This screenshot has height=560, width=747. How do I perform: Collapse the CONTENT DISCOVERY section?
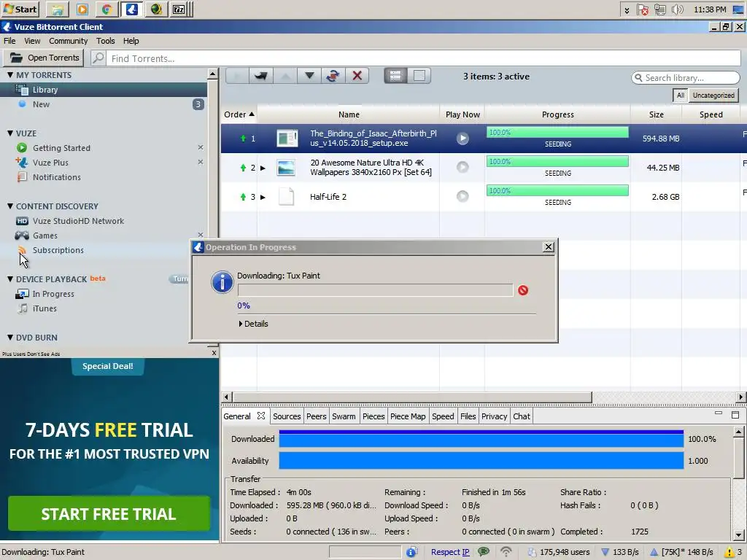tap(10, 206)
